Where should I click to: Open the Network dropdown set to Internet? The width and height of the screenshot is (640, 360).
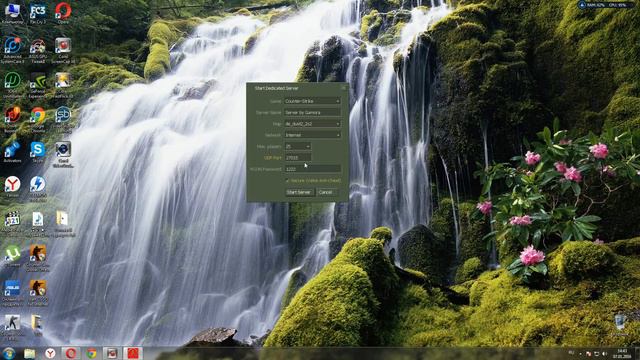pyautogui.click(x=313, y=135)
